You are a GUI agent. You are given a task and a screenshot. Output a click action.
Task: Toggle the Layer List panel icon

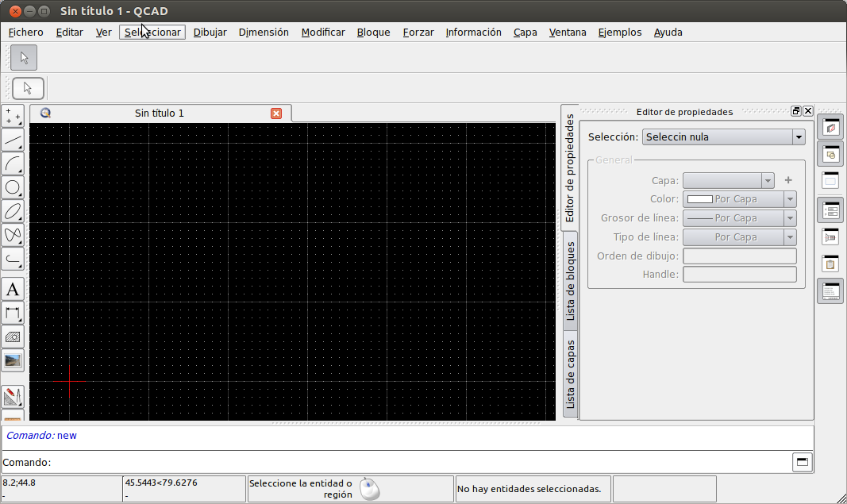click(831, 128)
